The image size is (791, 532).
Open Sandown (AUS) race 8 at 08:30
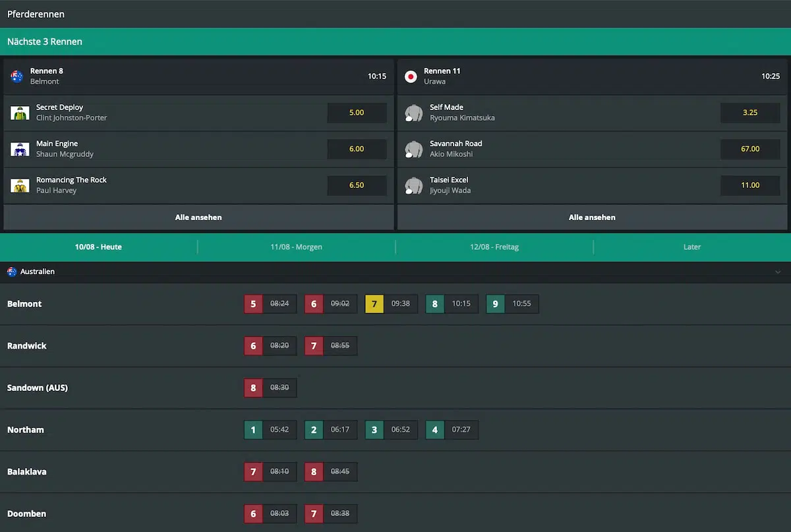point(270,388)
